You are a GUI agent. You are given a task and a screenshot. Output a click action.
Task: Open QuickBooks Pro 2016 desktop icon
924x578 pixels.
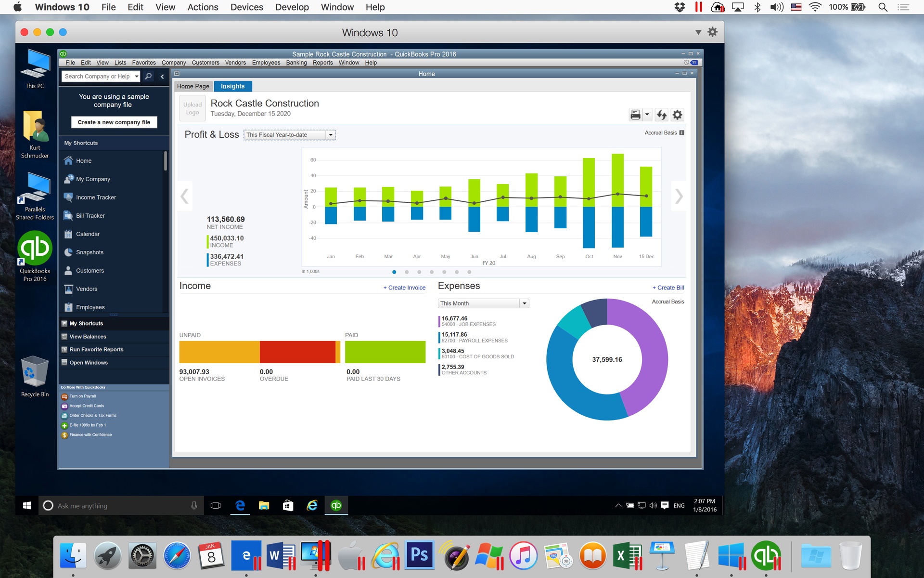click(x=35, y=256)
